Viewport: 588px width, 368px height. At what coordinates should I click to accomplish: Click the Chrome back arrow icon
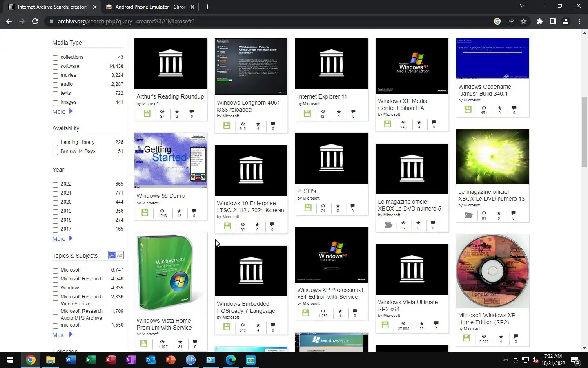pyautogui.click(x=9, y=21)
